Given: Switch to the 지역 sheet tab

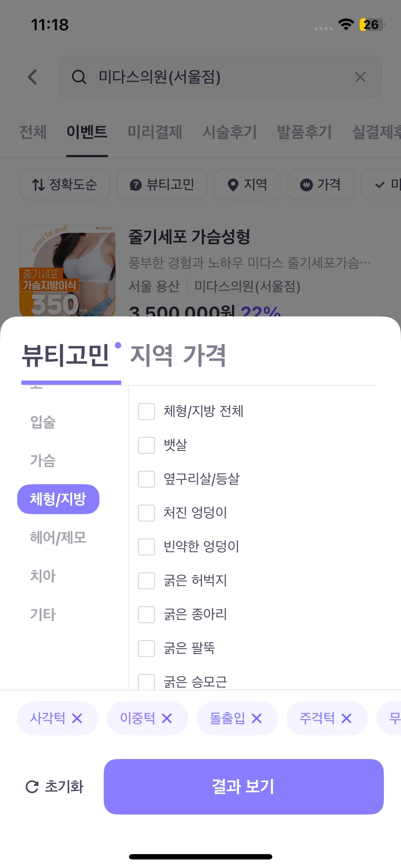Looking at the screenshot, I should [151, 355].
